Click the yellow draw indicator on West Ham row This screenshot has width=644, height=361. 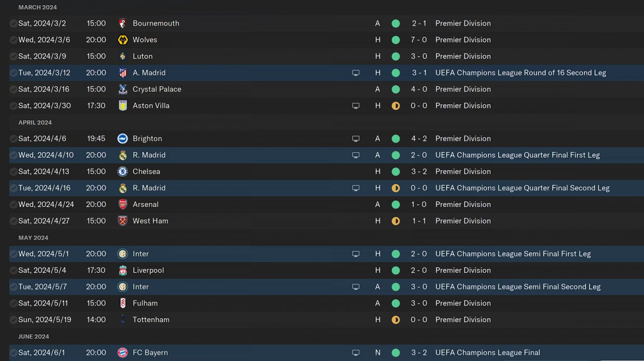[395, 221]
